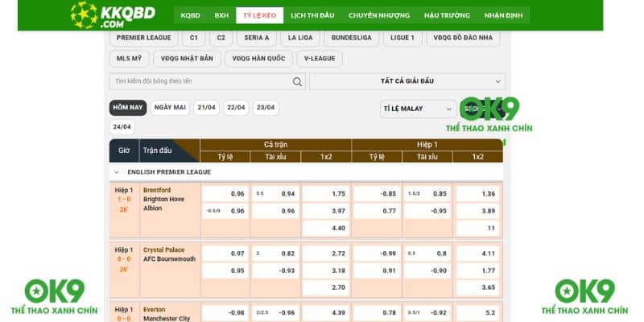Click the OK9 watermark logo at bottom right
The height and width of the screenshot is (322, 644).
click(584, 297)
